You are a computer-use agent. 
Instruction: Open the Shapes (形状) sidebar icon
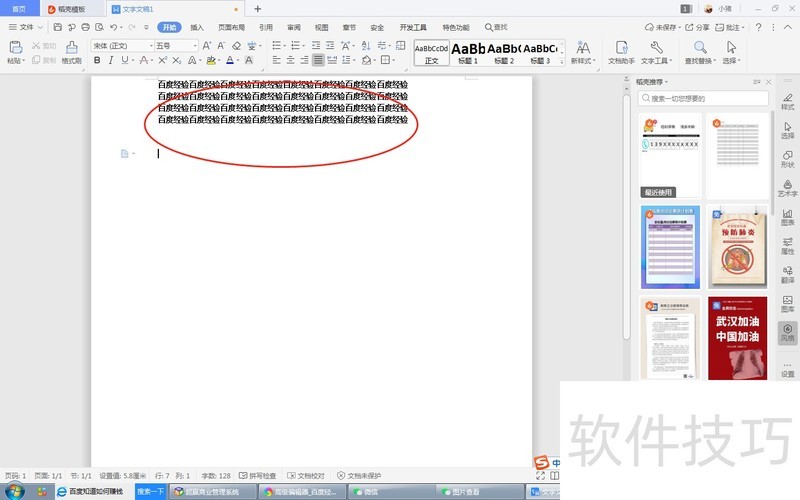point(787,159)
